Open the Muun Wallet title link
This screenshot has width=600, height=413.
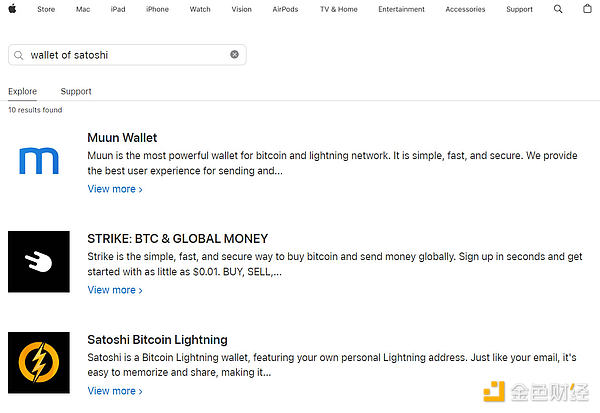122,137
